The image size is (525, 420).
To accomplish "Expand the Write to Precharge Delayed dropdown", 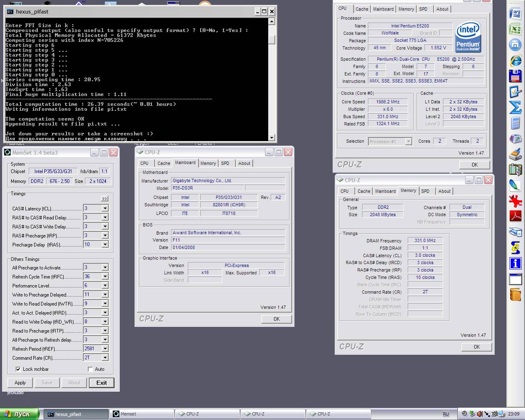I will pos(105,294).
